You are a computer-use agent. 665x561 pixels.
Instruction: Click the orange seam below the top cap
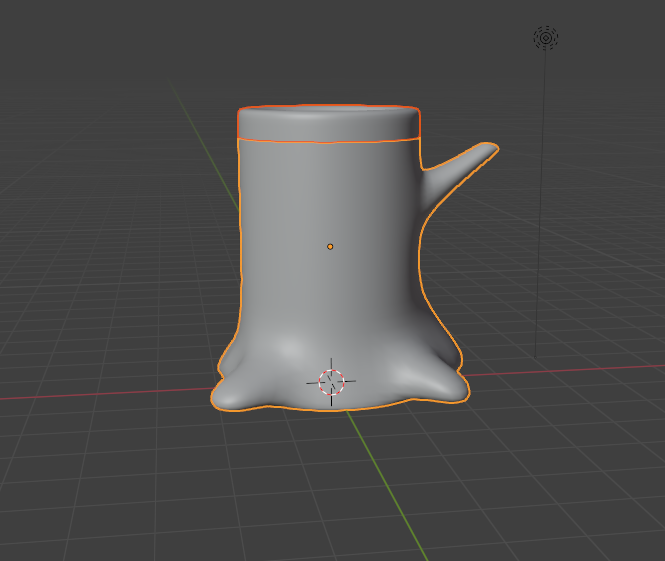click(328, 142)
